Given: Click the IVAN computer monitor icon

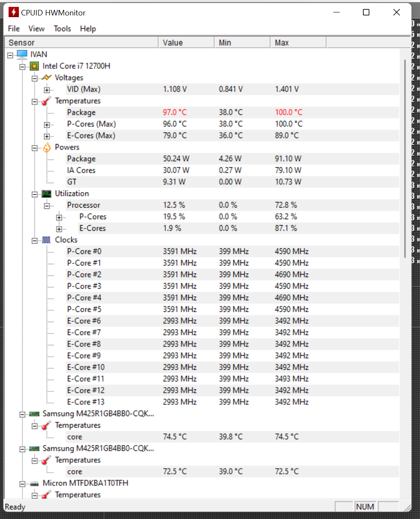Looking at the screenshot, I should click(x=22, y=54).
